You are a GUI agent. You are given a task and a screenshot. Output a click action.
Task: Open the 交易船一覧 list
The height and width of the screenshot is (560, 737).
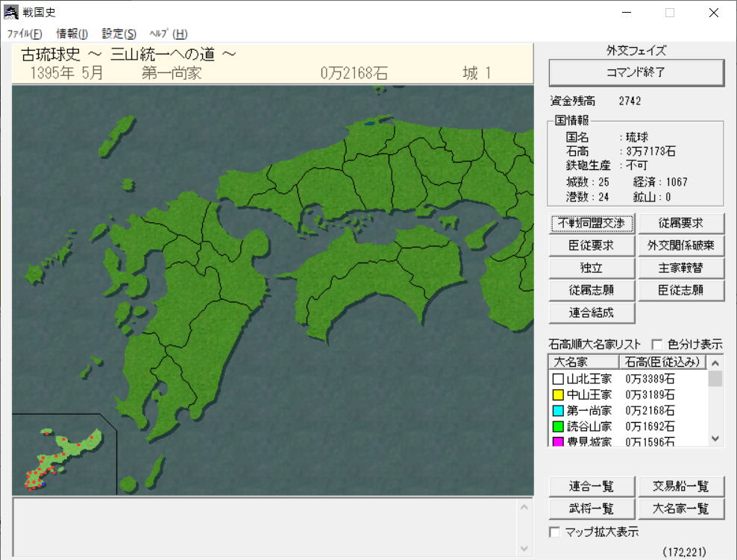(x=680, y=486)
